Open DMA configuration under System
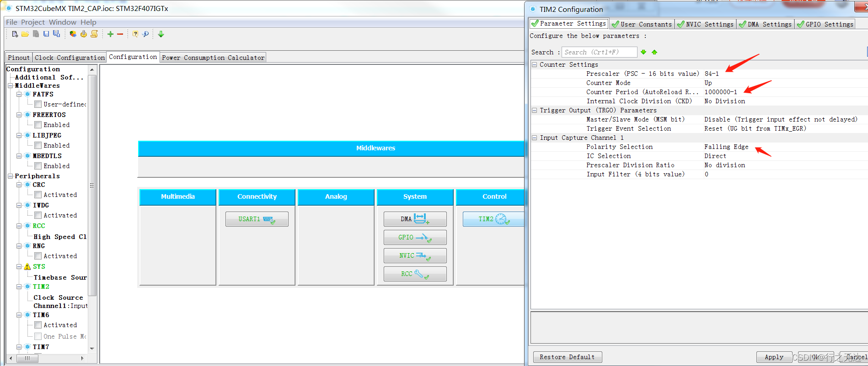868x366 pixels. [x=415, y=219]
